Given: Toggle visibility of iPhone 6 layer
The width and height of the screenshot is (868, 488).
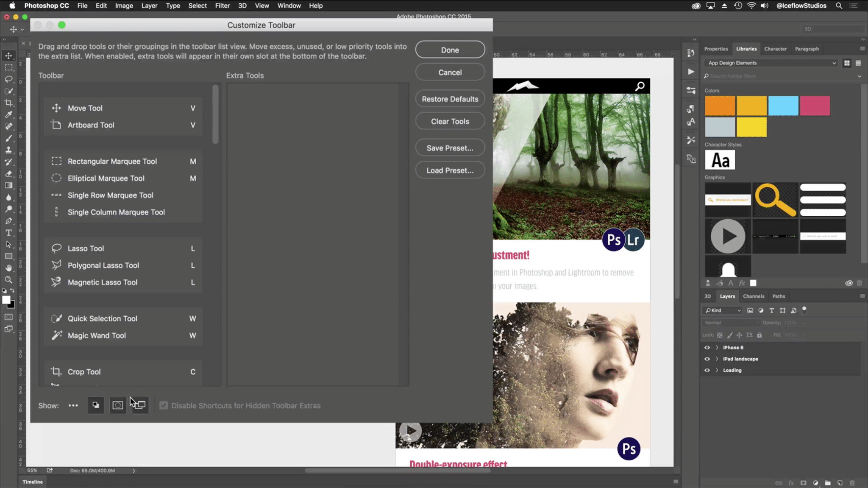Looking at the screenshot, I should (x=707, y=347).
